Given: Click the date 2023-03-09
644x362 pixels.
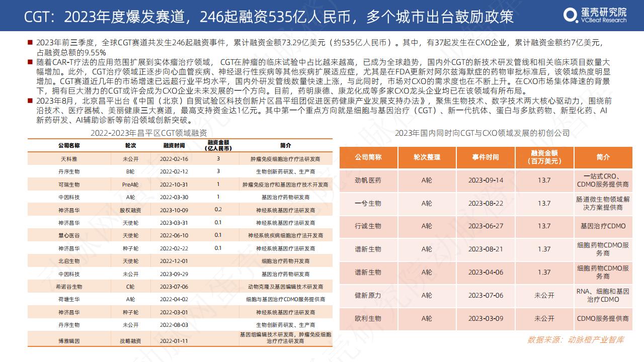Looking at the screenshot, I should (x=486, y=319).
